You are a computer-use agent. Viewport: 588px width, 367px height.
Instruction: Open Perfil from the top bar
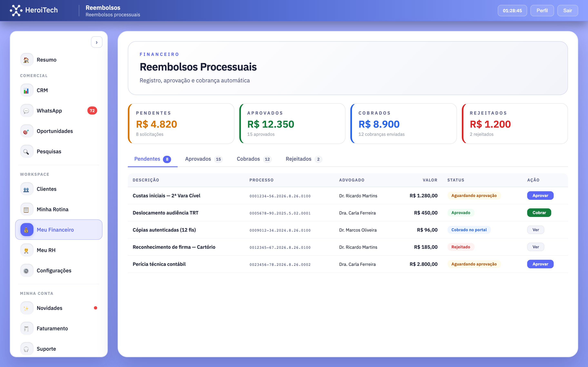tap(542, 11)
